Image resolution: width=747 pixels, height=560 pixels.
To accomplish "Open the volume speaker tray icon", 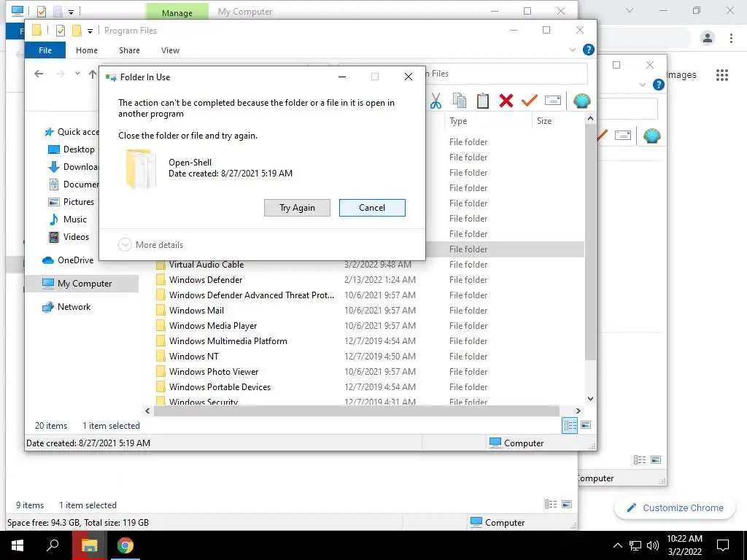I will 653,545.
